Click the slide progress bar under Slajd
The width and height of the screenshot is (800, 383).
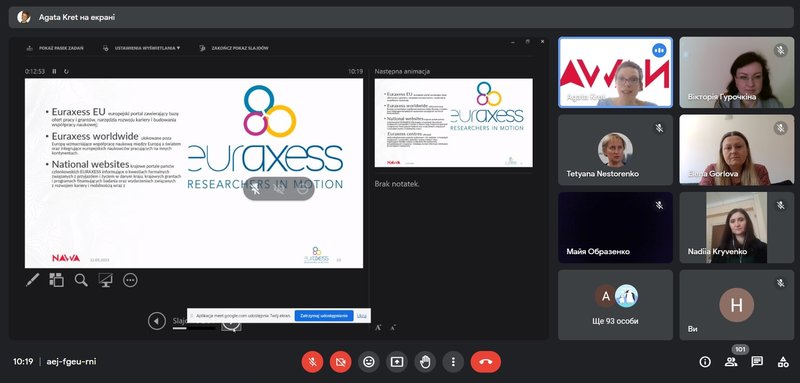tap(194, 328)
